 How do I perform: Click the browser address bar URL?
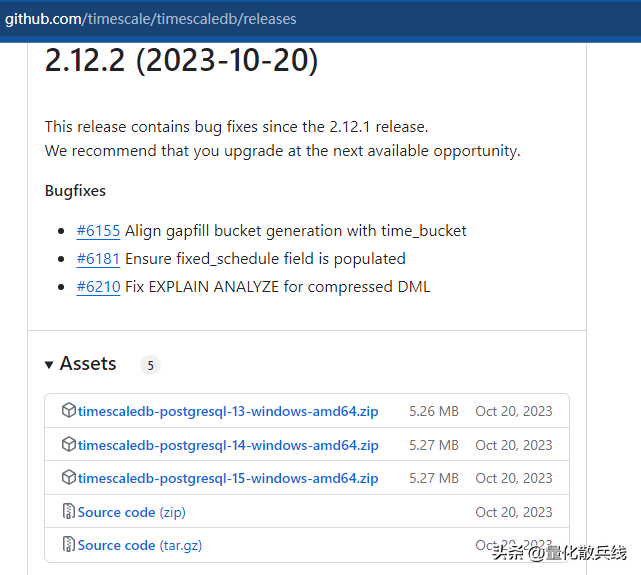[x=150, y=19]
